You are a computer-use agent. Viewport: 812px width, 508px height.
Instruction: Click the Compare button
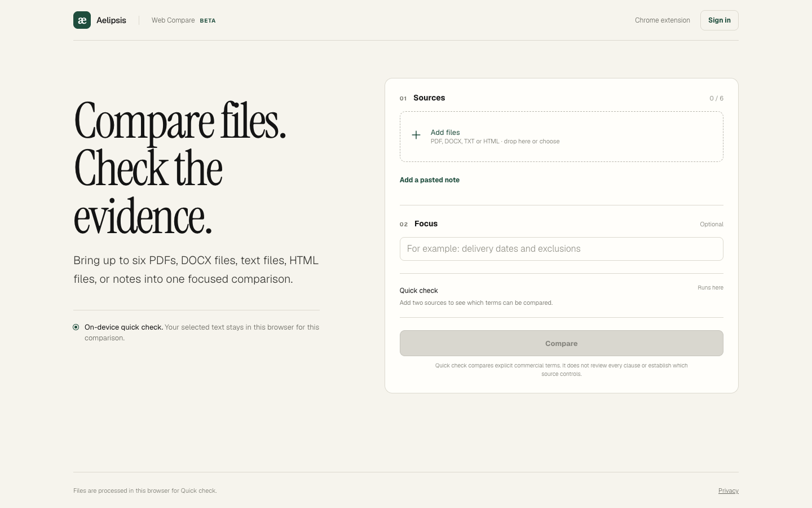562,343
